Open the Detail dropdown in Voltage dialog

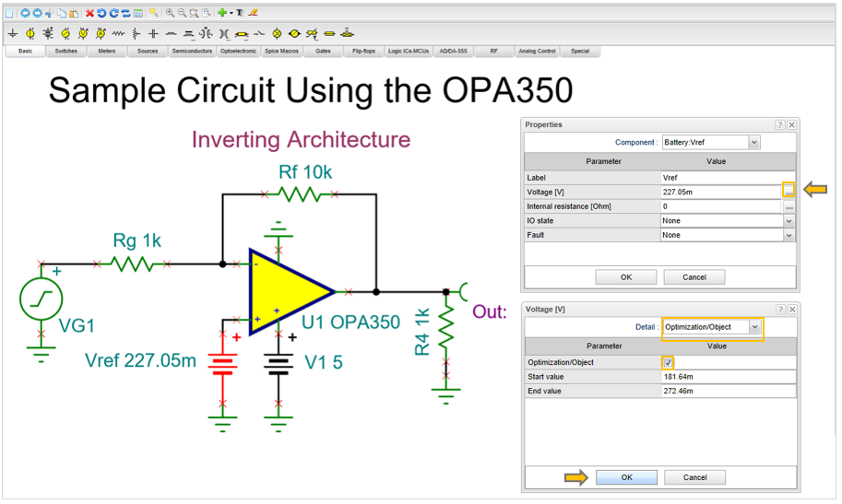(756, 327)
